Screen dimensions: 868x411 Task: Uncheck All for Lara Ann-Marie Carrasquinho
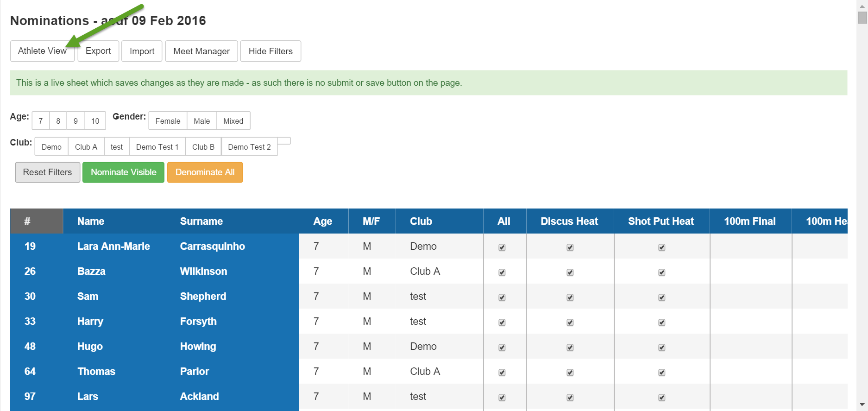pos(502,247)
